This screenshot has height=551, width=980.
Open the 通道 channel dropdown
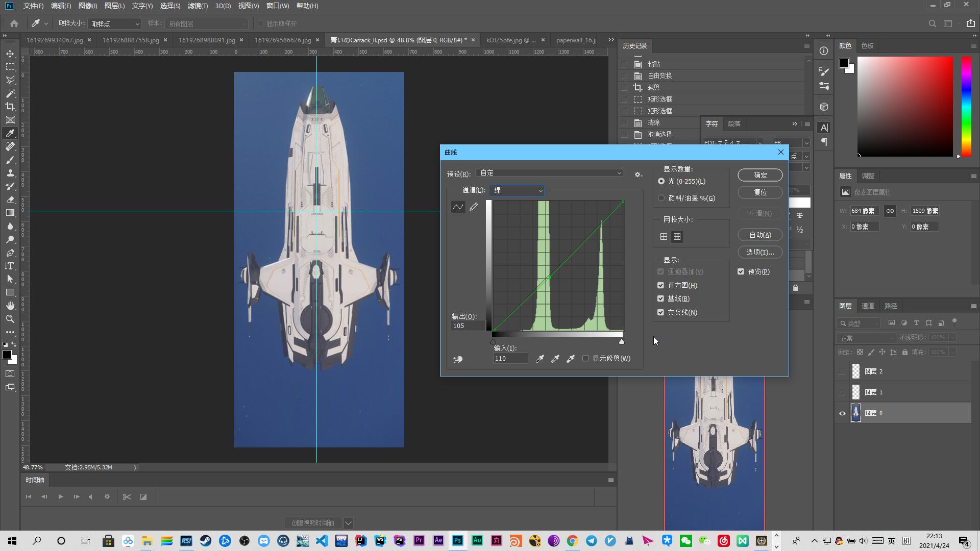[517, 190]
